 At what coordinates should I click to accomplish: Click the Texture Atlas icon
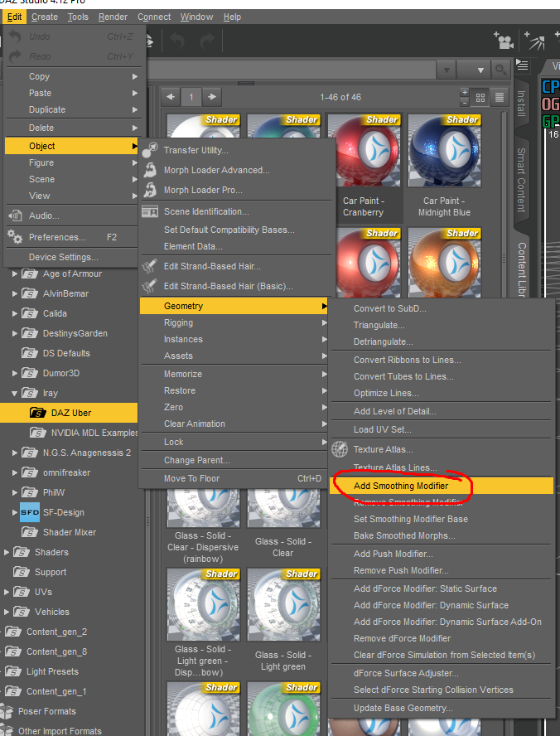click(340, 449)
